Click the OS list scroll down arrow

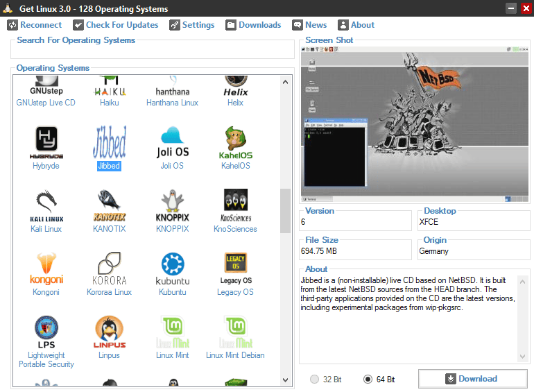[x=286, y=380]
